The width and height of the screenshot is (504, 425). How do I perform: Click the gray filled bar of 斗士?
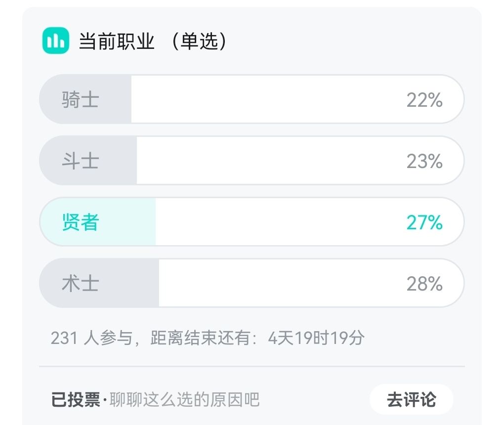[88, 161]
